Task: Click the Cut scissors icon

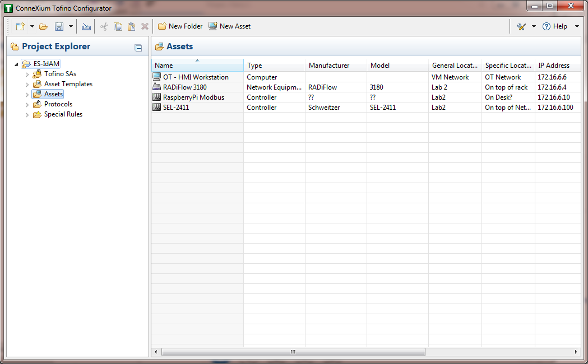Action: click(x=104, y=26)
